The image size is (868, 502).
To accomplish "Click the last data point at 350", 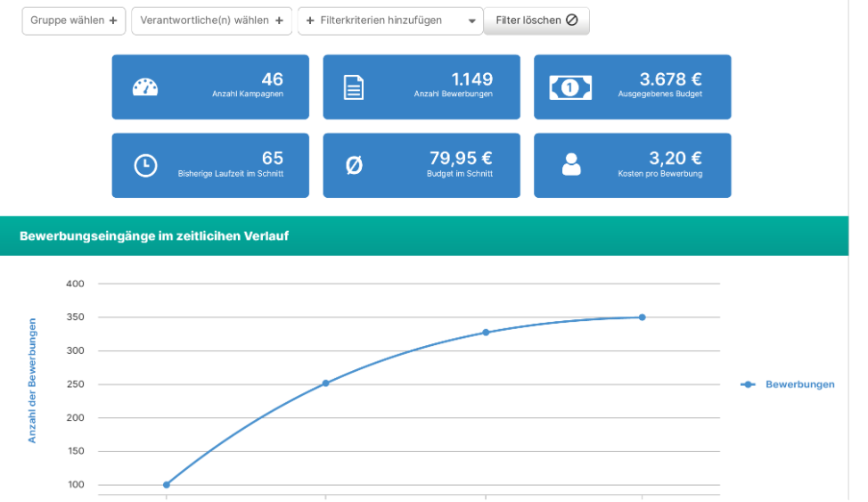I will coord(642,317).
